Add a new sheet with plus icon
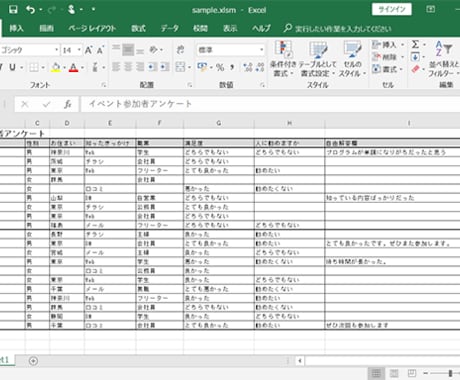Image resolution: width=460 pixels, height=380 pixels. point(33,361)
